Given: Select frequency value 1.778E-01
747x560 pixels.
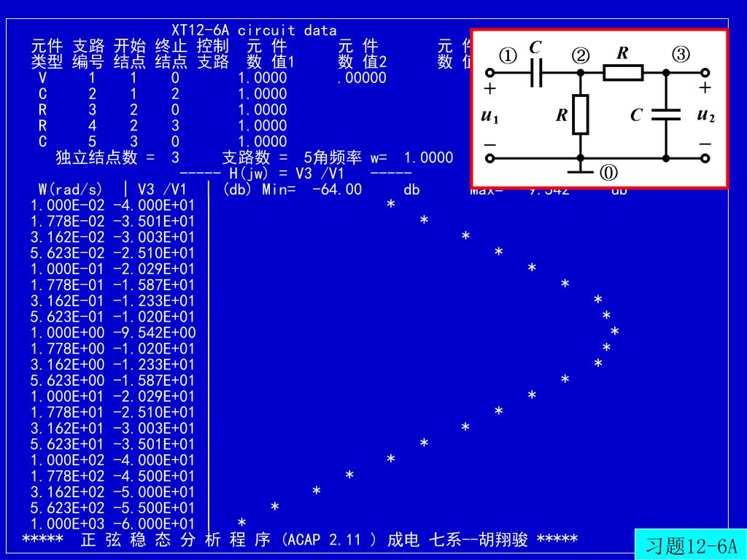Looking at the screenshot, I should point(67,285).
